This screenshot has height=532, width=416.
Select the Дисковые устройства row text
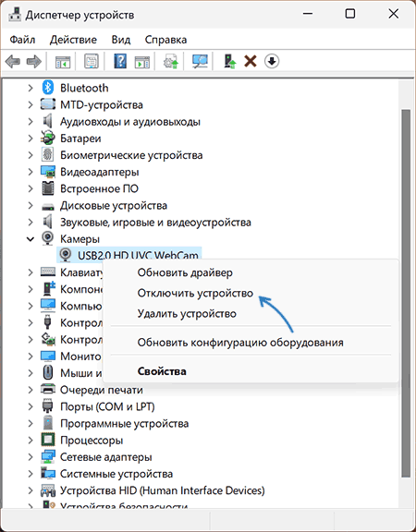[114, 206]
